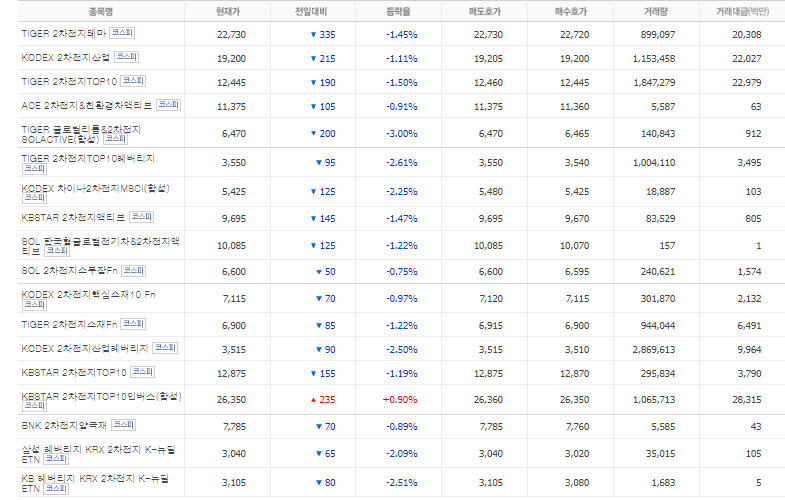The width and height of the screenshot is (785, 500).
Task: Sort by the 매수호가 column header
Action: click(x=571, y=11)
